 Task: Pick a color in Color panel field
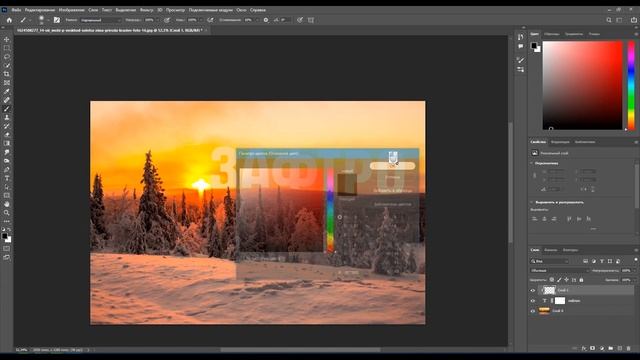tap(582, 85)
